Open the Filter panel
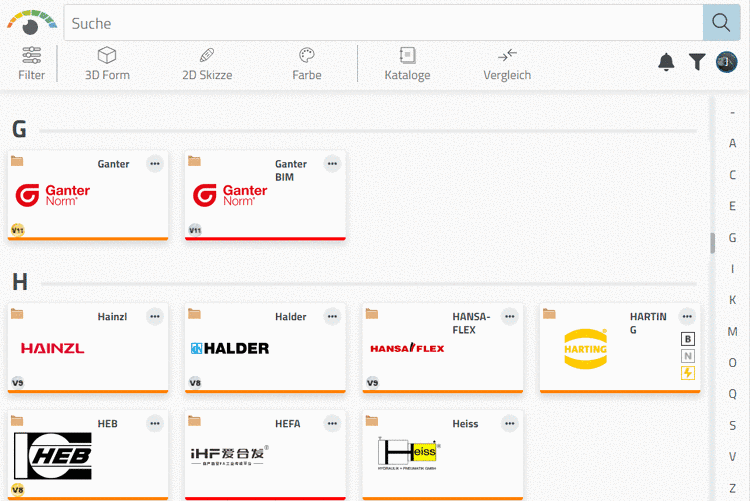Image resolution: width=750 pixels, height=501 pixels. 32,64
